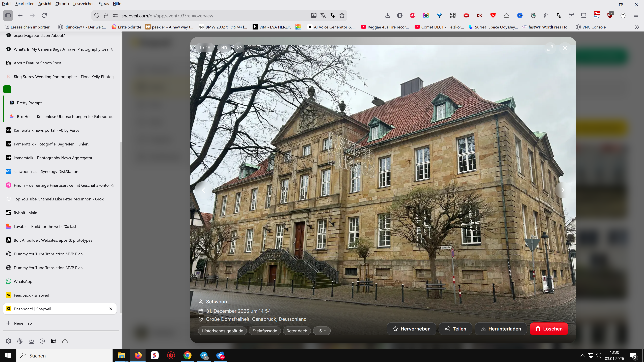644x362 pixels.
Task: Delete photo with Löschen button
Action: (x=549, y=329)
